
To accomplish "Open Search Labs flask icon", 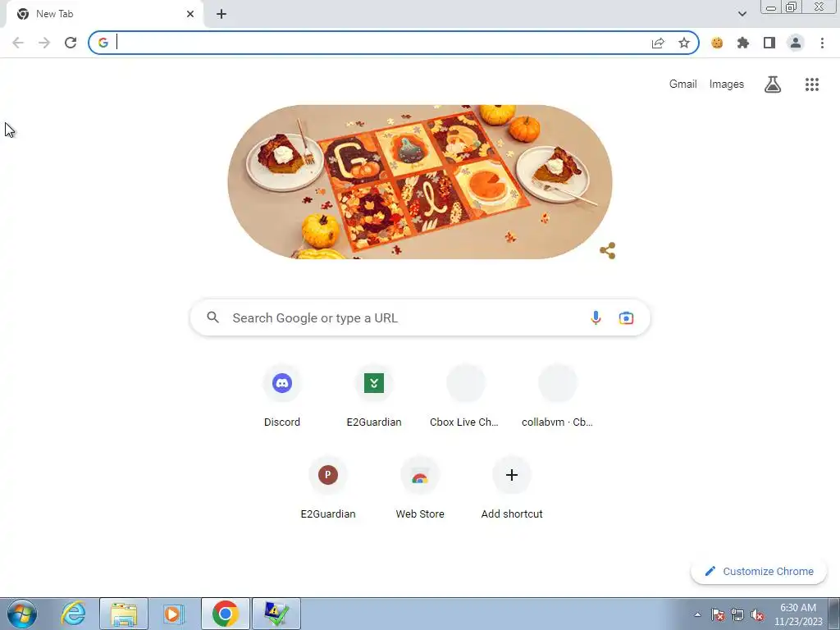I will tap(773, 84).
